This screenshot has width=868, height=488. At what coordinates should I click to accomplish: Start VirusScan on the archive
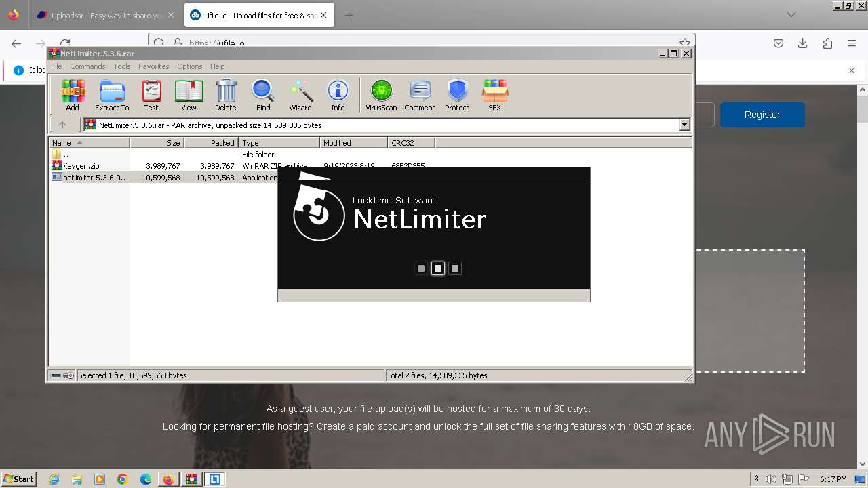point(381,96)
